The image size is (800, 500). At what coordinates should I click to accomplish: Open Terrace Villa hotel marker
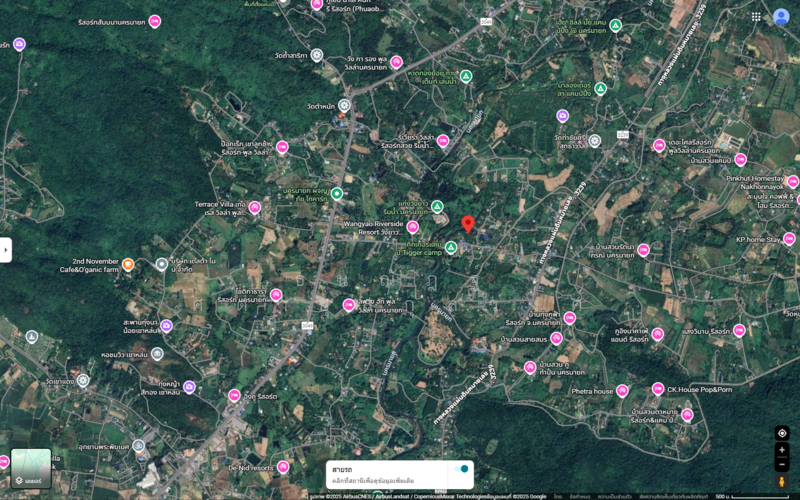click(x=255, y=208)
